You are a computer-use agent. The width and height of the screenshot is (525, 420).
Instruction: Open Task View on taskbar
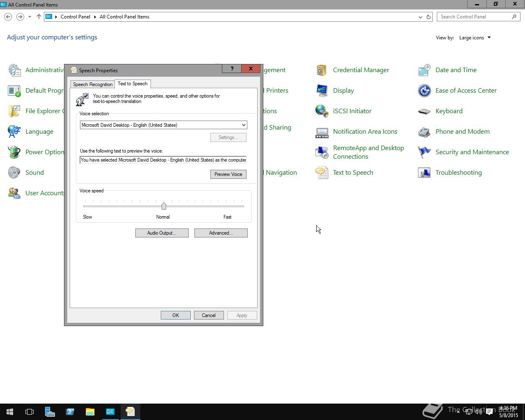(30, 412)
